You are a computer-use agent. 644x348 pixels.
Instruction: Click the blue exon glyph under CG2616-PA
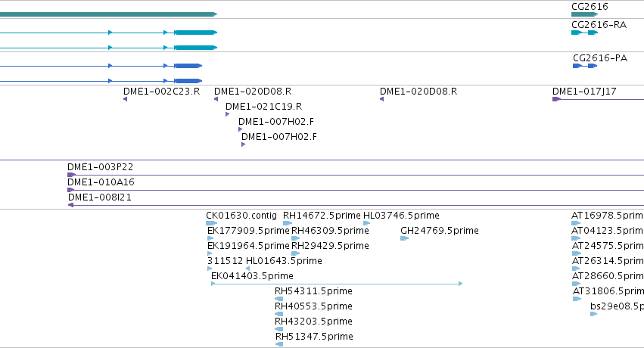tap(585, 66)
